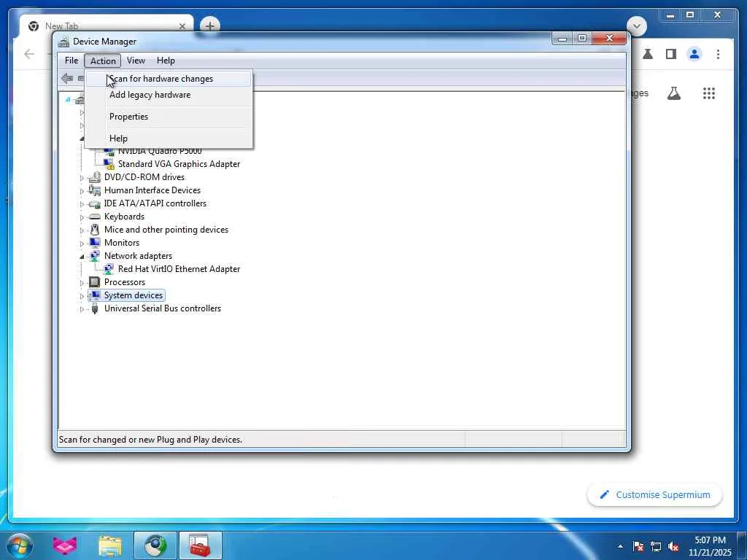Screen dimensions: 747x560
Task: Expand DVD/CD-ROM drives node
Action: (82, 178)
